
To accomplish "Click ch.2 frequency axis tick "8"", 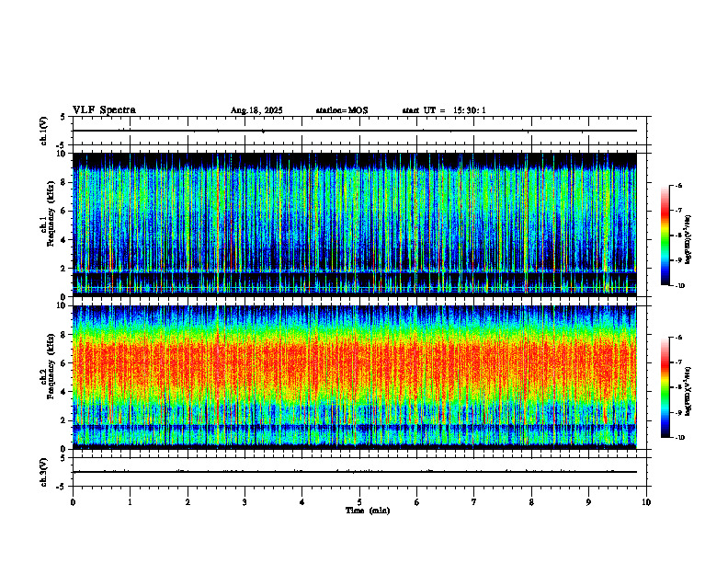I will (x=64, y=335).
